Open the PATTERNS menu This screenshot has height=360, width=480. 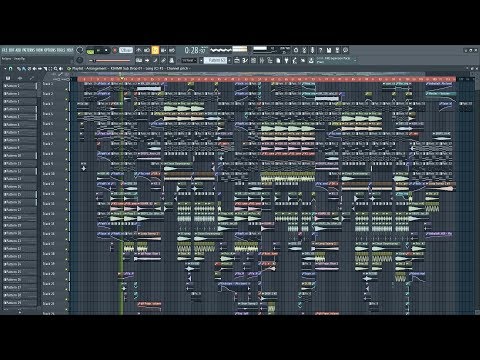pos(28,50)
